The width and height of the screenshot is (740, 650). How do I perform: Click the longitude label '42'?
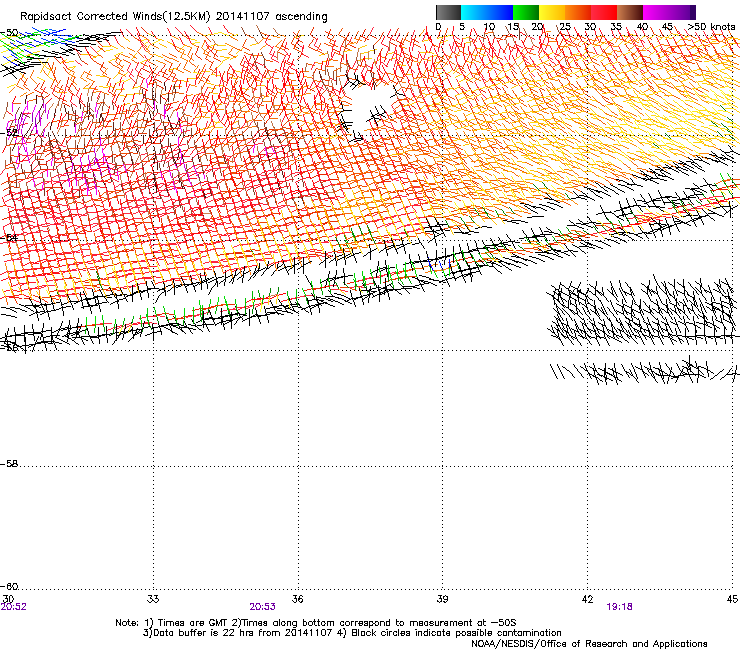[587, 599]
